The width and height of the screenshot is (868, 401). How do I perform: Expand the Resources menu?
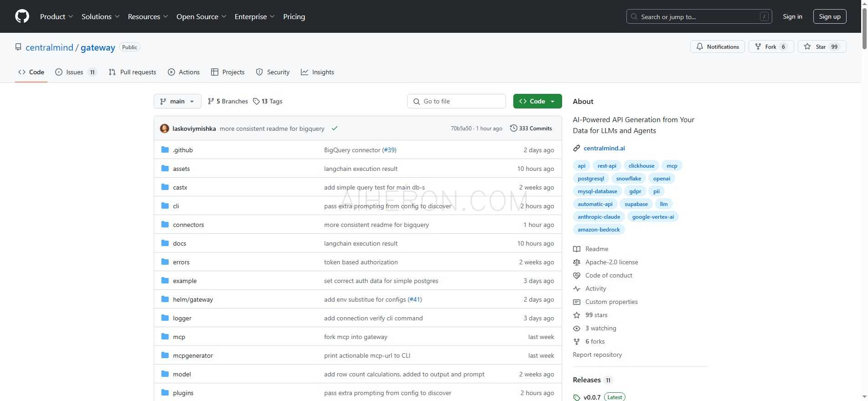(x=148, y=16)
